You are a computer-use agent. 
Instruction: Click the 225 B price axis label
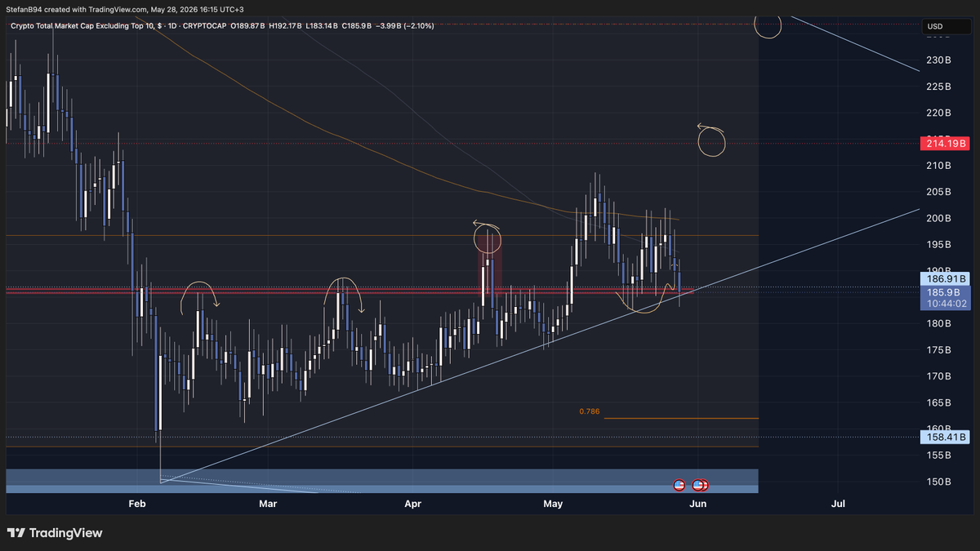click(938, 87)
